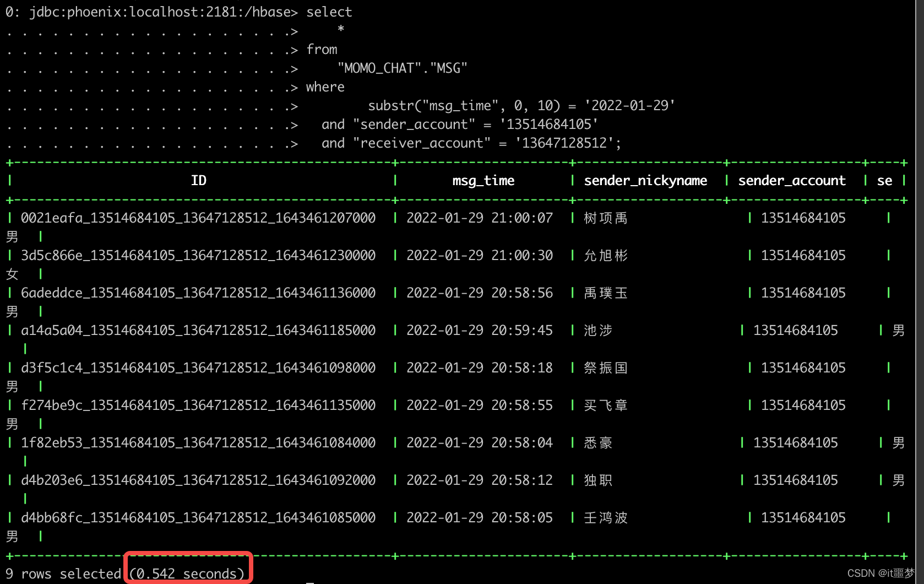Click timestamp 2022-01-29 20:58:55

pos(480,405)
